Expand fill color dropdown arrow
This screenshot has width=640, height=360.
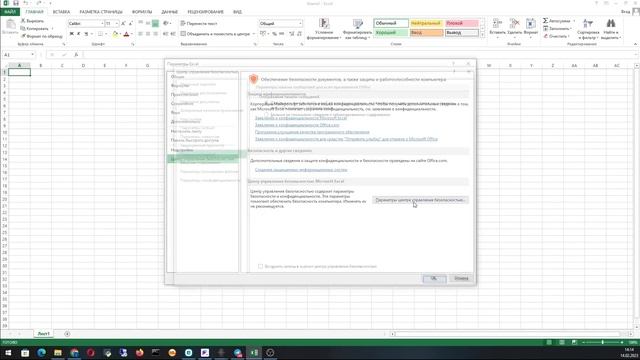[x=120, y=34]
